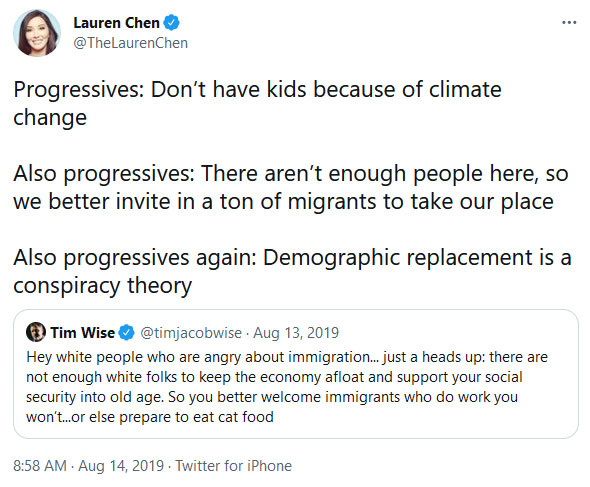This screenshot has height=487, width=590.
Task: Click the 'Demographic replacement is a conspiracy theory' paragraph
Action: tap(292, 271)
